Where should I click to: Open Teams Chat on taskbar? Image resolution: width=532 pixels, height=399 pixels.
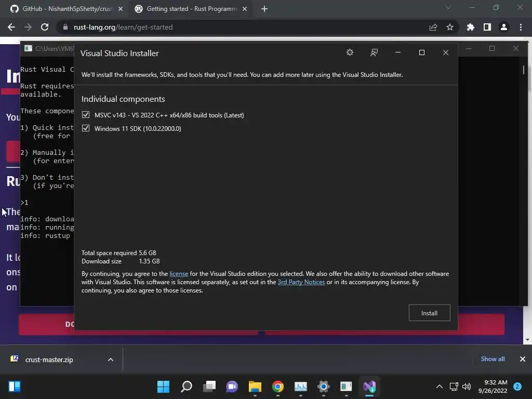(232, 387)
